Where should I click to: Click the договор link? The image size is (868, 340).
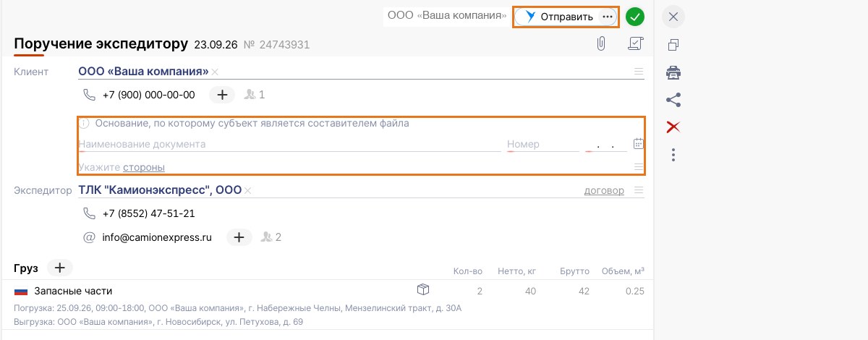point(604,191)
